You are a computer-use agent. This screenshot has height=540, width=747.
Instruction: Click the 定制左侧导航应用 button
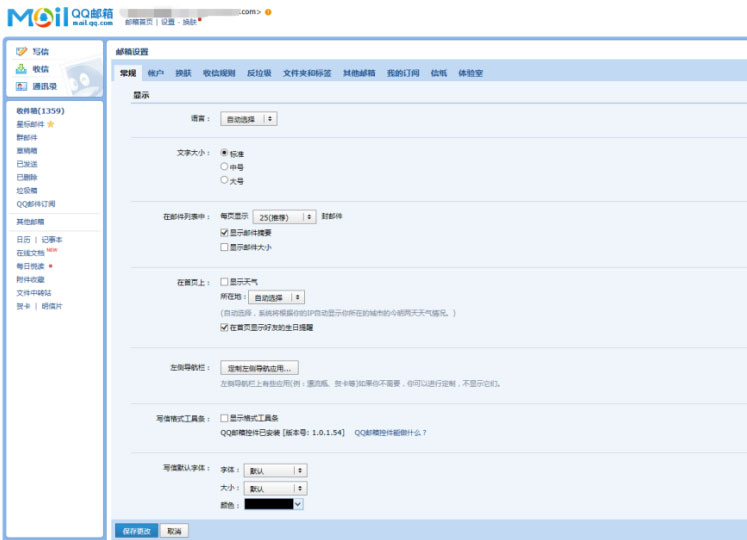259,368
